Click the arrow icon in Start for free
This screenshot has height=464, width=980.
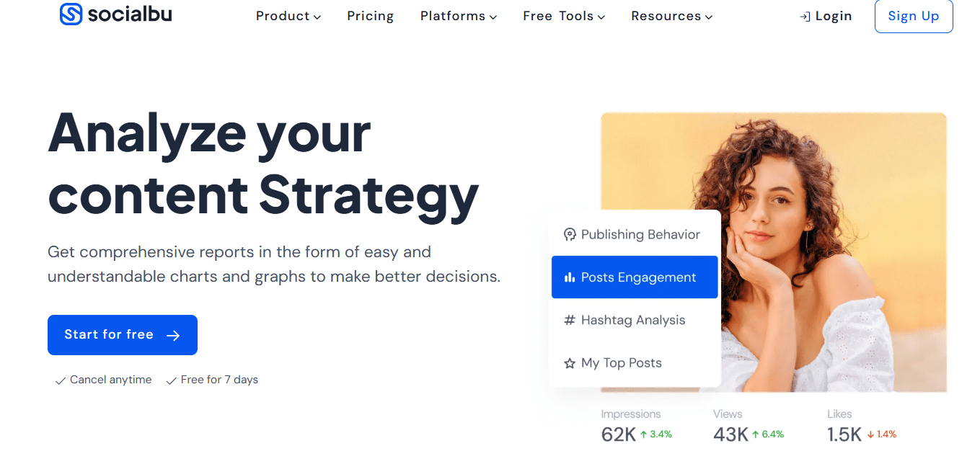tap(173, 335)
